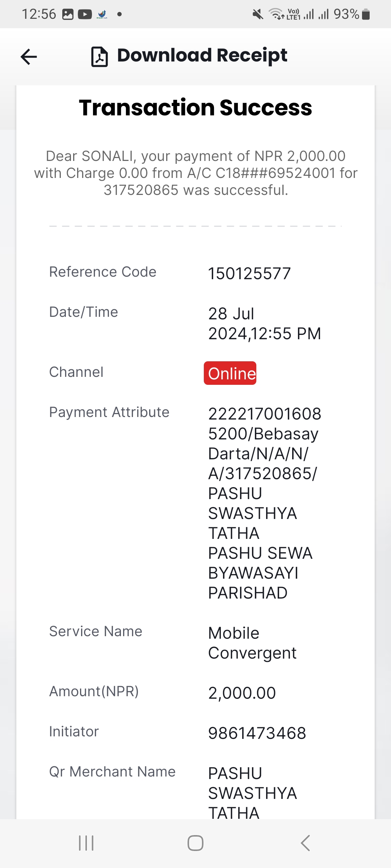Tap the Android back navigation chevron

pyautogui.click(x=305, y=843)
